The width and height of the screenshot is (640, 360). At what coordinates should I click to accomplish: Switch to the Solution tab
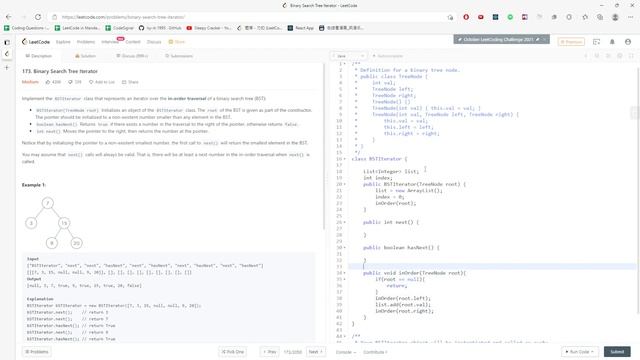[86, 56]
